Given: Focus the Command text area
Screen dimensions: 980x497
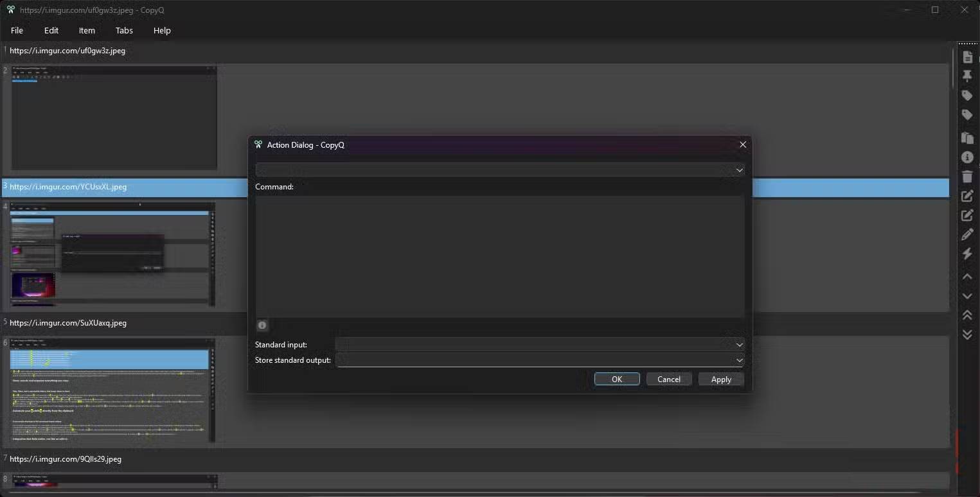Looking at the screenshot, I should [500, 256].
